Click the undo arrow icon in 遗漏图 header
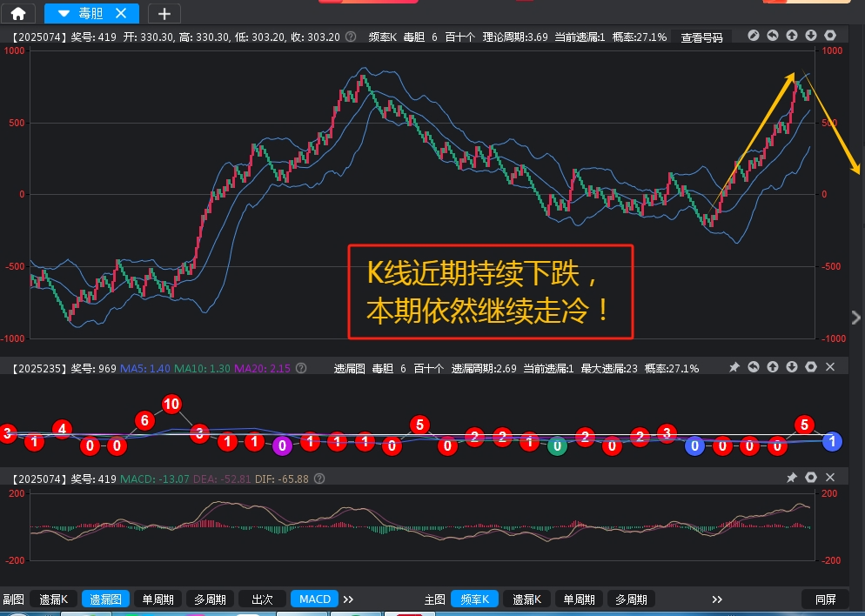Viewport: 865px width, 616px height. point(754,368)
